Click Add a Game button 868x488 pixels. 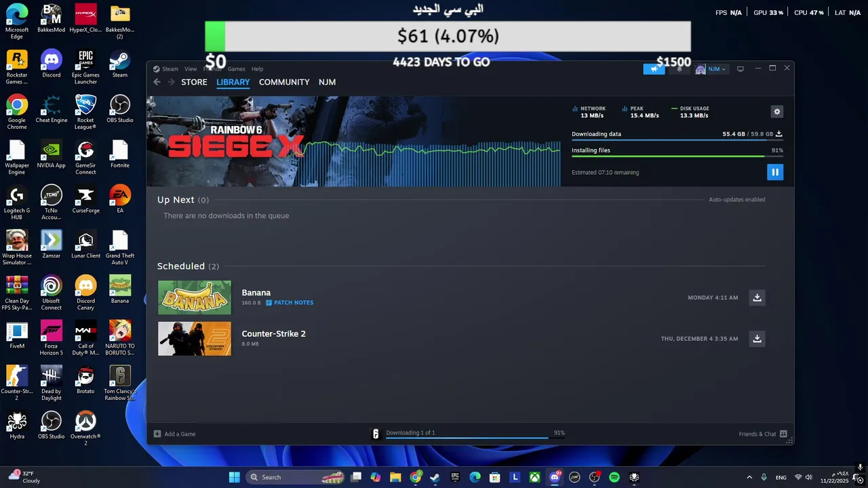(175, 434)
